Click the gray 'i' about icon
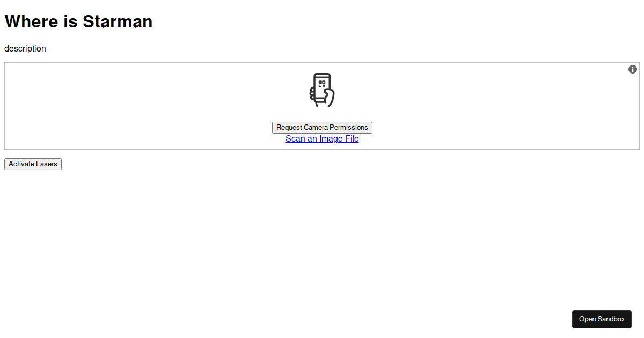 point(633,69)
